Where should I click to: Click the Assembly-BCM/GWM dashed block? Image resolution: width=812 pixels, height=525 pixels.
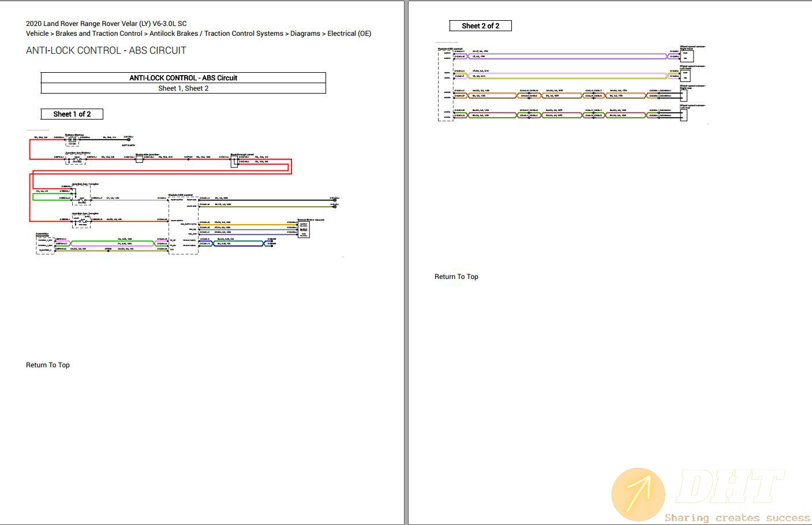tap(45, 245)
